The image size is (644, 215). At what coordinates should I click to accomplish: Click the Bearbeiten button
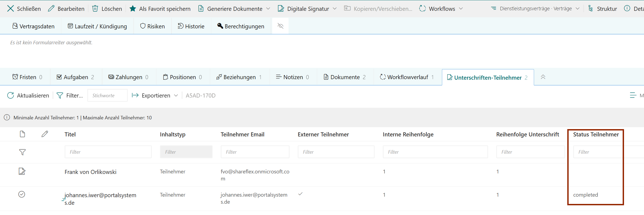point(66,9)
